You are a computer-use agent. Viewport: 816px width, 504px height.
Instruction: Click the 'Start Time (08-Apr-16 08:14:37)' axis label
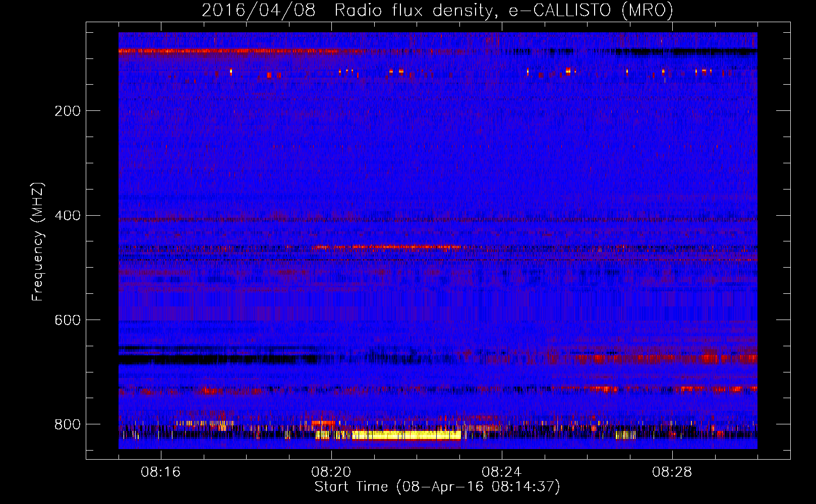[437, 487]
